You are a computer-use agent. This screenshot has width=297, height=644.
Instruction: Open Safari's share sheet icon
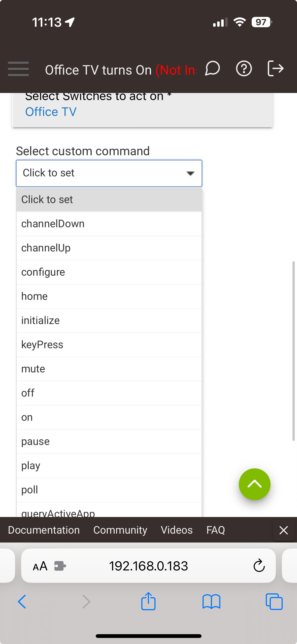pos(148,602)
